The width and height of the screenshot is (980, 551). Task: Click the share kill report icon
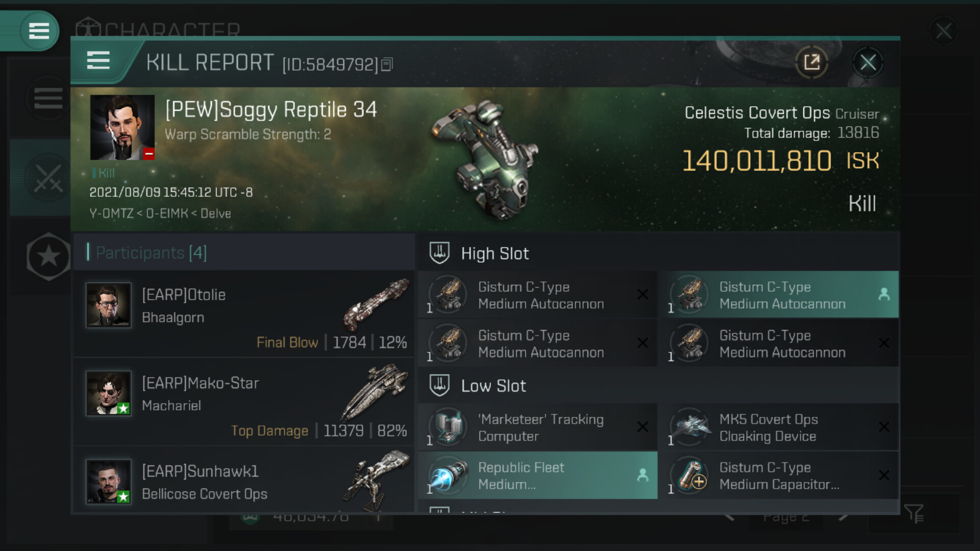click(811, 63)
